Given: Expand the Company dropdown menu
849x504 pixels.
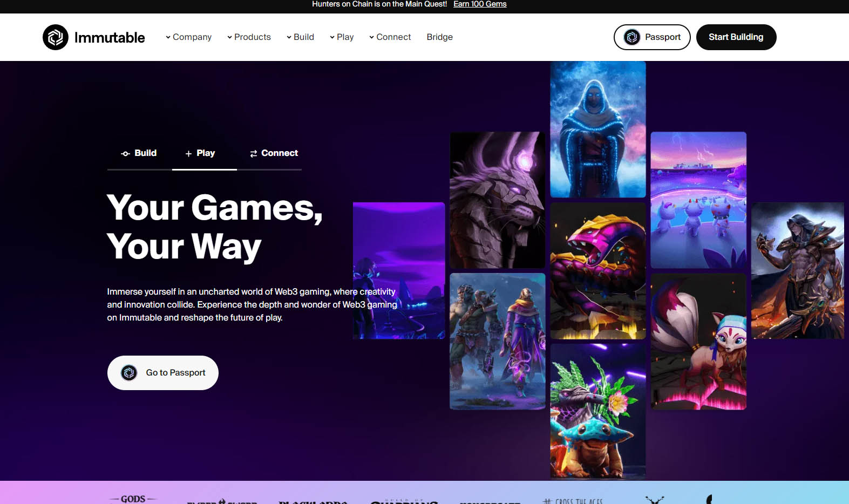Looking at the screenshot, I should pos(188,37).
